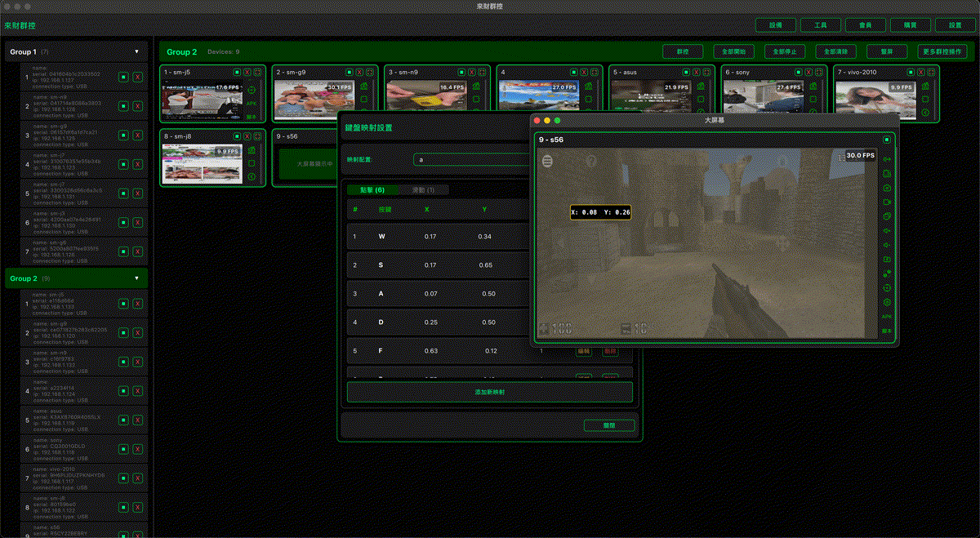Click the red X on card 3 - sm-n9
The width and height of the screenshot is (980, 538).
pyautogui.click(x=471, y=72)
